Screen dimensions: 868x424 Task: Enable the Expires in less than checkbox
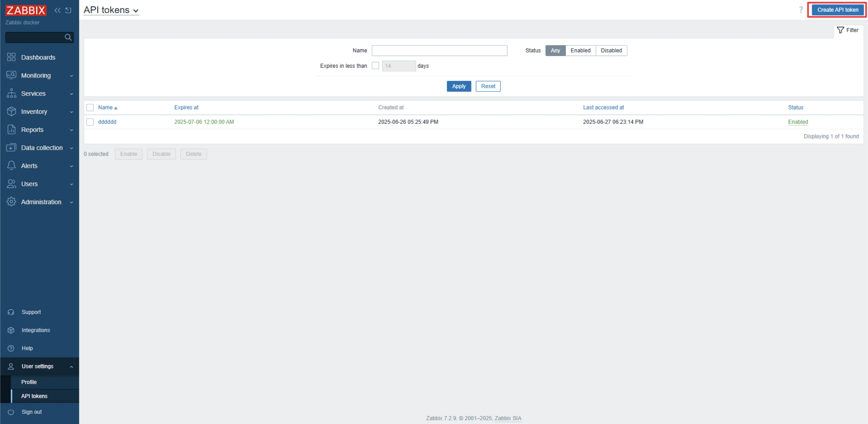375,66
